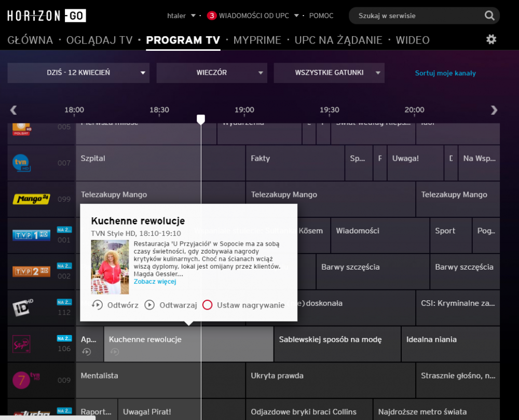Select Mentalista on TVN 7
This screenshot has height=420, width=519.
(160, 380)
